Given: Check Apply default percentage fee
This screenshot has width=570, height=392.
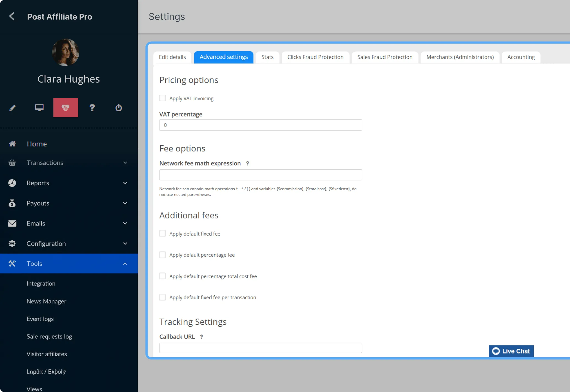Looking at the screenshot, I should pos(163,255).
